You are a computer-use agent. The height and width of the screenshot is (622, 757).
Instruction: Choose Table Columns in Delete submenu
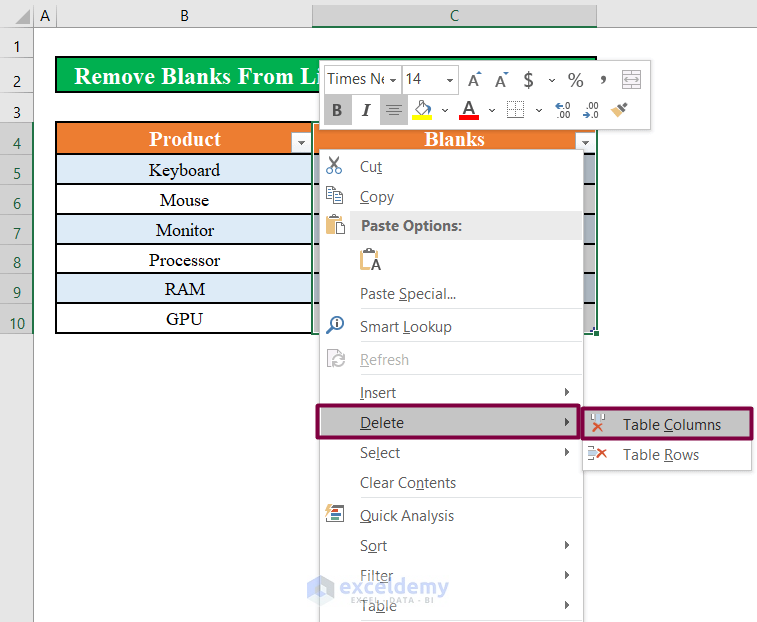pos(667,424)
